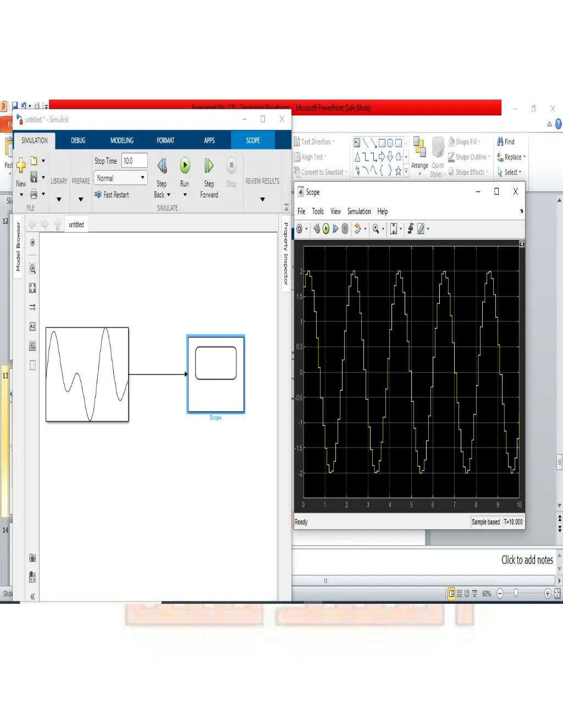Select the signal source waveform block

point(87,375)
